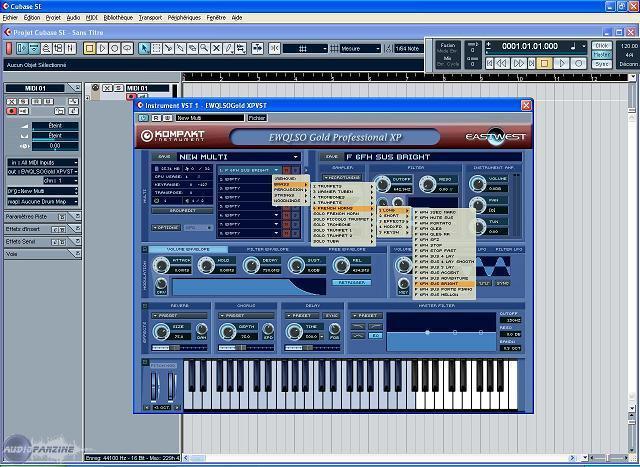
Task: Open the Mesure snap dropdown
Action: click(x=360, y=49)
